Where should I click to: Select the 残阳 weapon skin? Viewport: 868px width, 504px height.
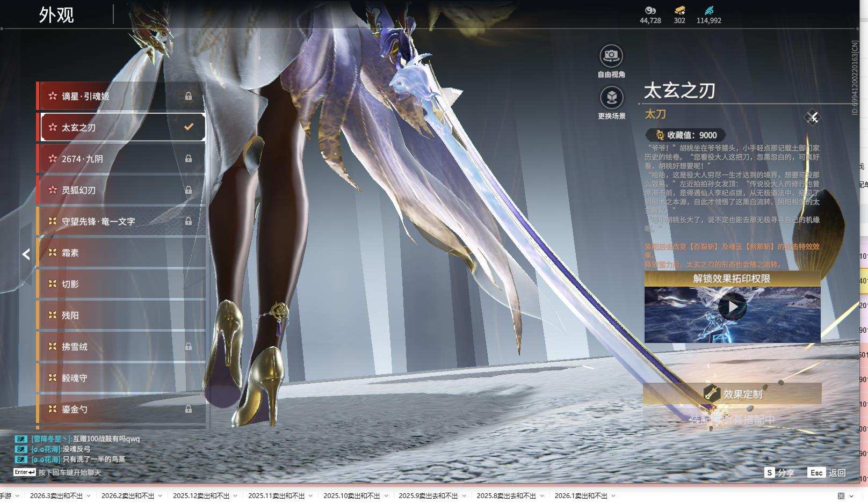click(121, 316)
